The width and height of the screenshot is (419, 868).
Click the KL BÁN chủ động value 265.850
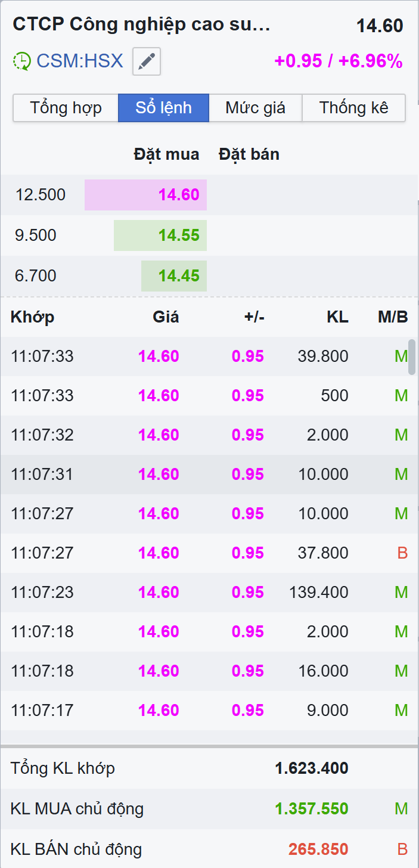coord(318,849)
